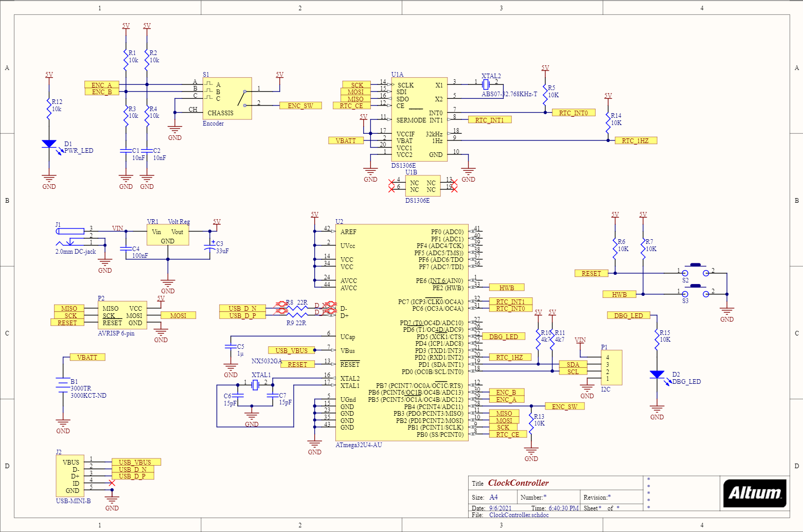Select resistor R6 above RESET line
Screen dimensions: 803x532
click(615, 249)
